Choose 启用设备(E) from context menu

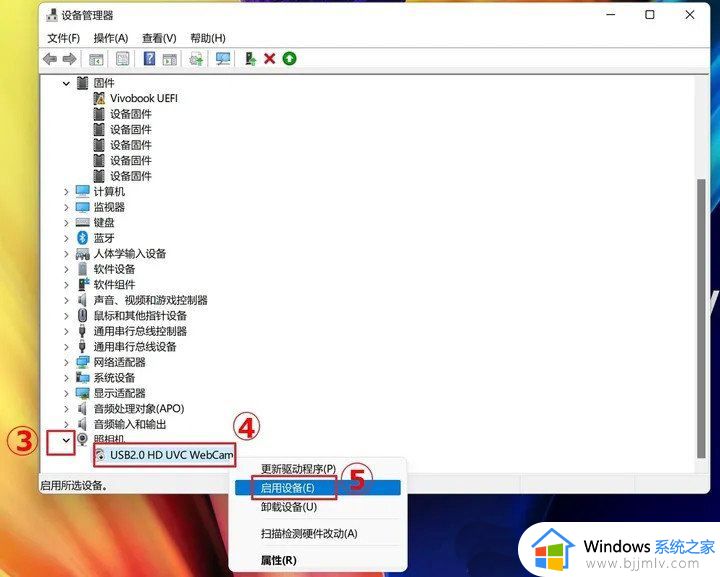click(317, 487)
